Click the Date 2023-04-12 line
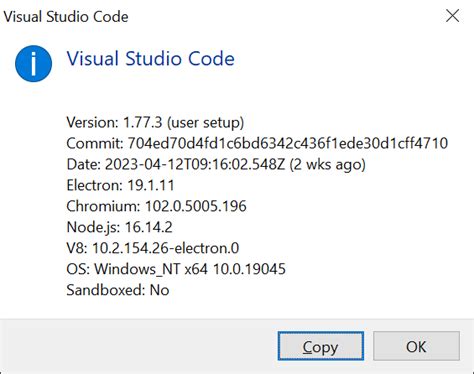The height and width of the screenshot is (374, 474). 216,164
